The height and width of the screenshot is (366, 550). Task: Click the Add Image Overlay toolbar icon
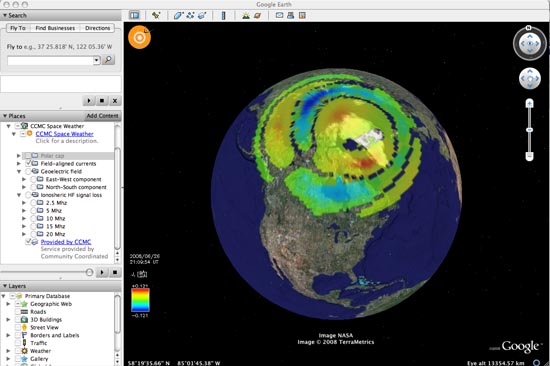click(x=202, y=15)
